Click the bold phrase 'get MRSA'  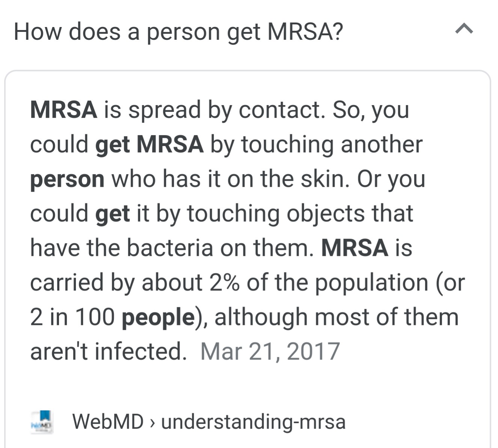pos(149,144)
